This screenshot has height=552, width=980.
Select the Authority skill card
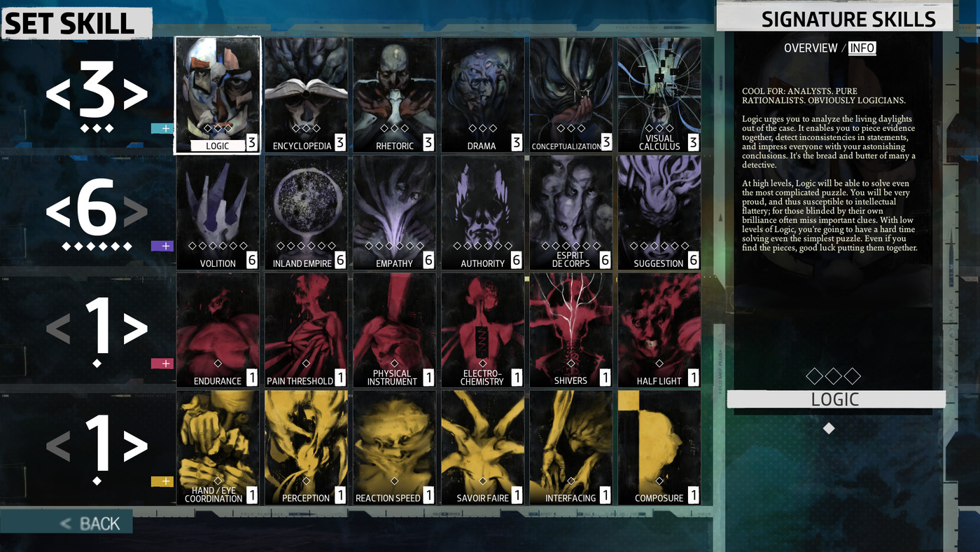(482, 213)
